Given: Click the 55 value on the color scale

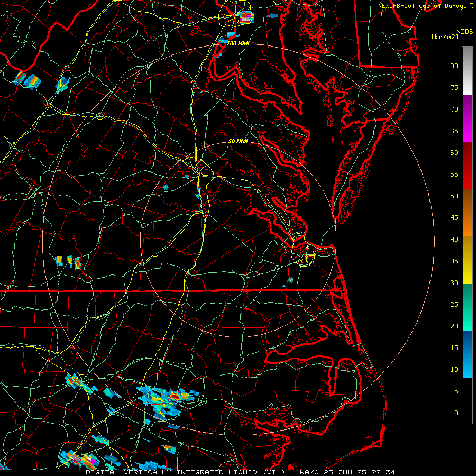Looking at the screenshot, I should (x=454, y=174).
